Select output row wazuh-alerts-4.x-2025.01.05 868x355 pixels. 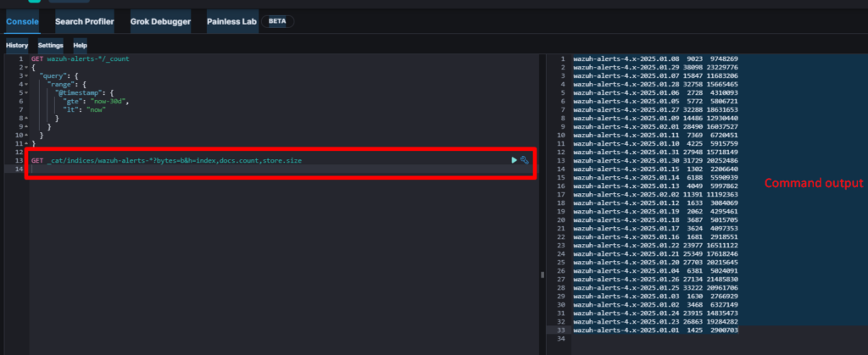pyautogui.click(x=655, y=101)
